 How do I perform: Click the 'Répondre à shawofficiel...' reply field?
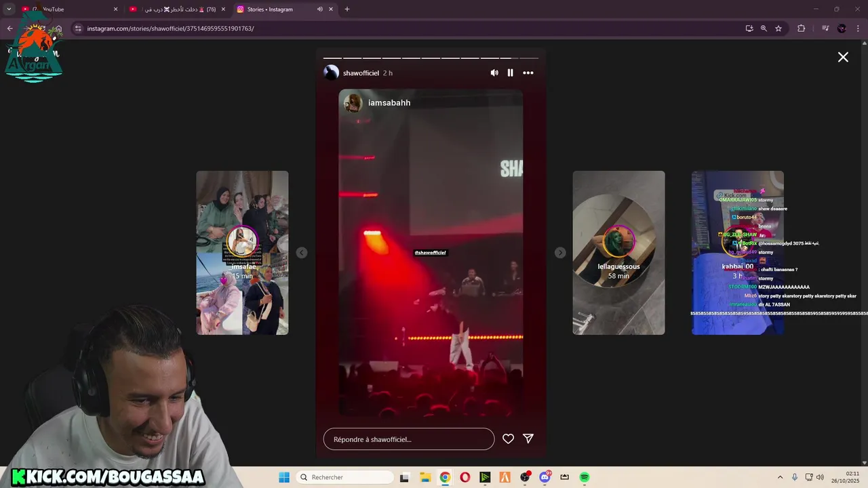point(409,439)
